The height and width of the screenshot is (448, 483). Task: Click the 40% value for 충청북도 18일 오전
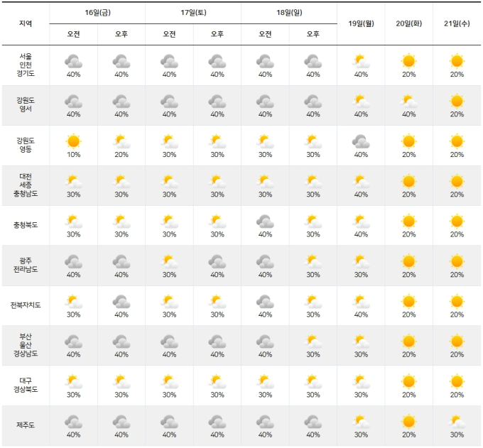click(x=265, y=234)
